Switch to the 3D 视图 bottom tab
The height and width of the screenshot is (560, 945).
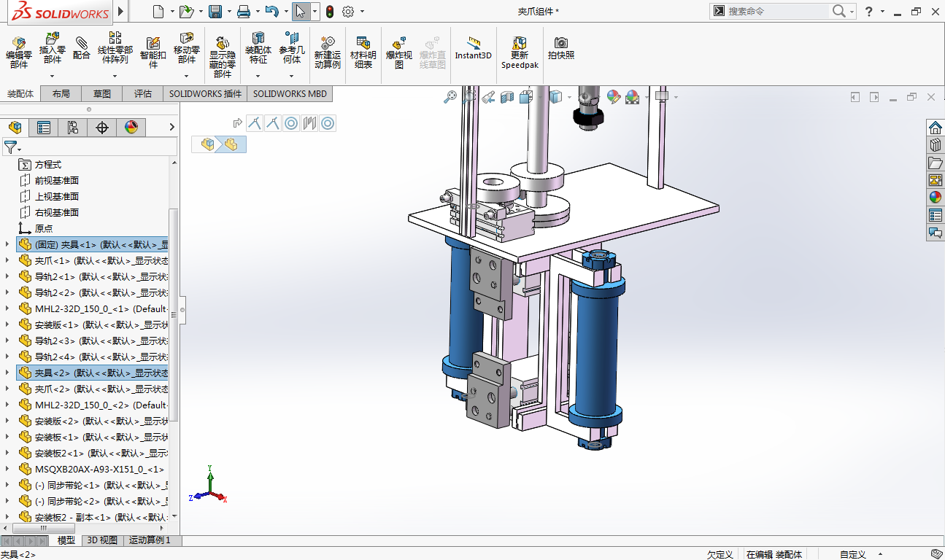click(102, 540)
